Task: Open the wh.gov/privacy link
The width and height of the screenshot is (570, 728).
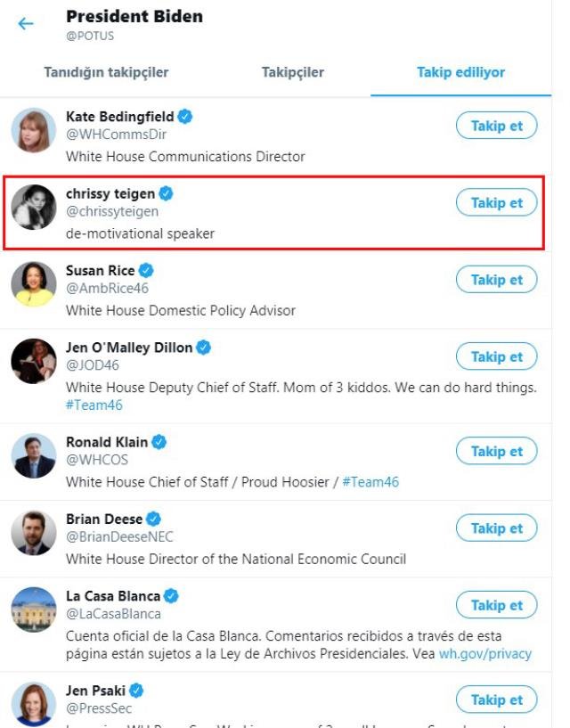Action: point(484,653)
